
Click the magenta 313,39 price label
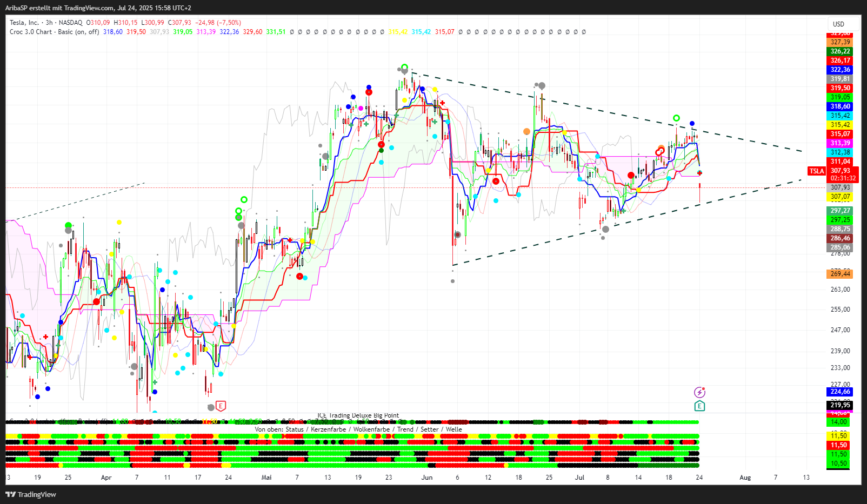840,143
